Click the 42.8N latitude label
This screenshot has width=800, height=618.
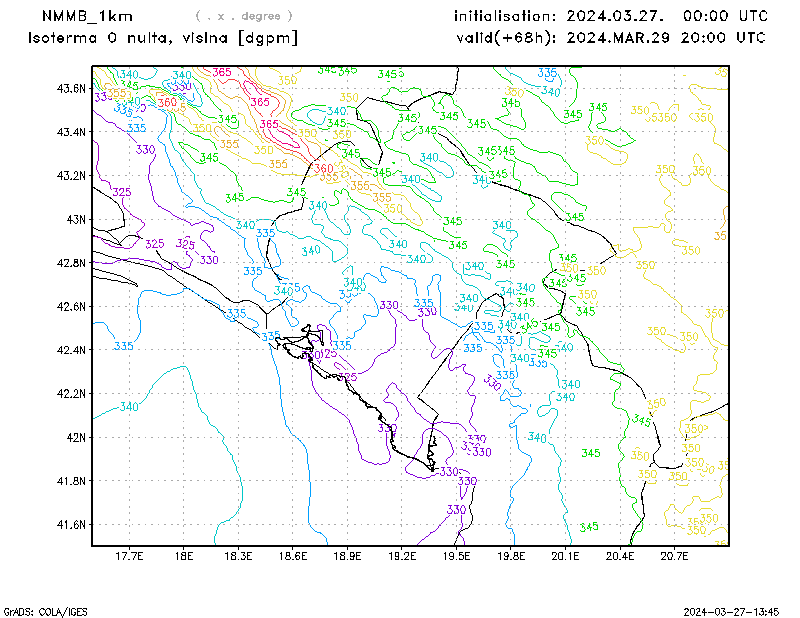point(71,263)
